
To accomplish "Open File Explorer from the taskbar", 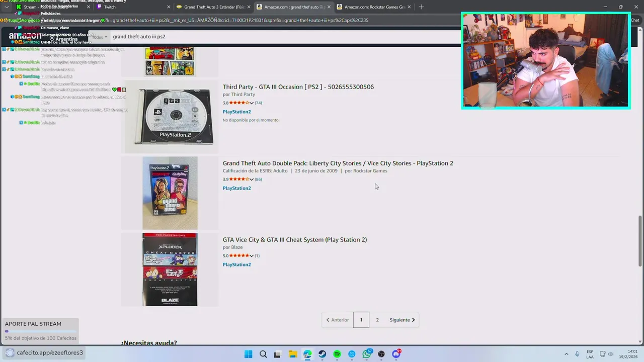I will click(x=292, y=354).
